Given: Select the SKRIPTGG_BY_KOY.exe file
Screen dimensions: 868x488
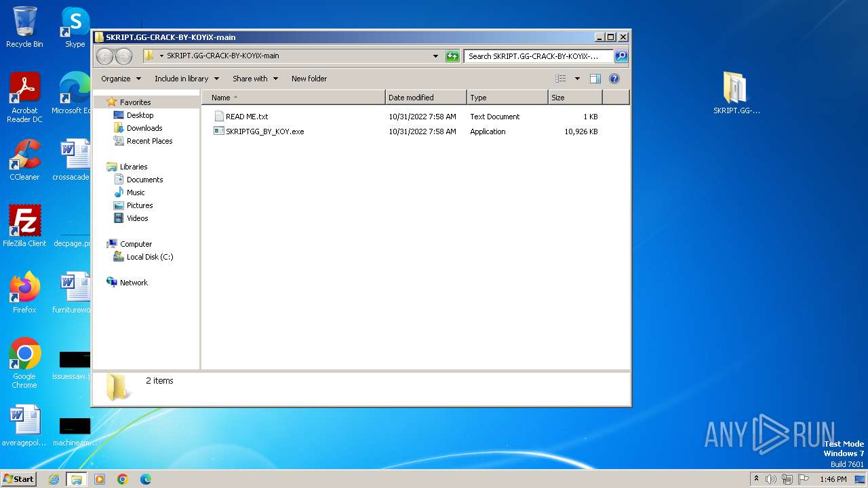Looking at the screenshot, I should point(264,131).
